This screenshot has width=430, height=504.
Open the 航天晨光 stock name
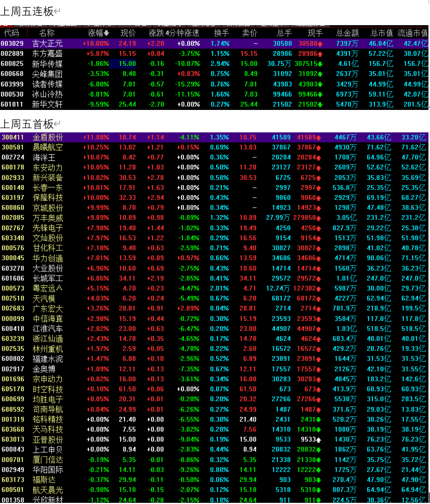(48, 490)
